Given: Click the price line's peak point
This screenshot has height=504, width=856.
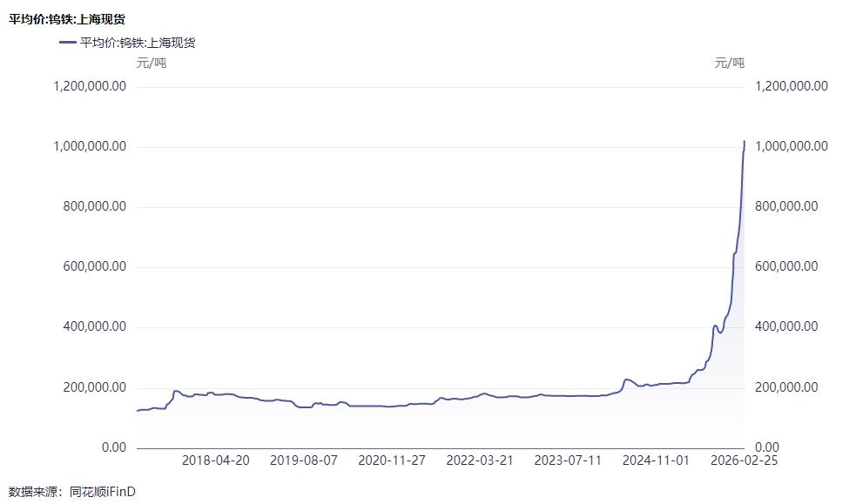Looking at the screenshot, I should tap(745, 140).
